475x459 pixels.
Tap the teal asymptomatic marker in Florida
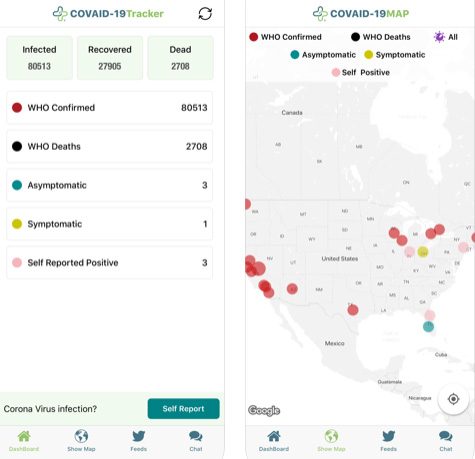pyautogui.click(x=428, y=326)
